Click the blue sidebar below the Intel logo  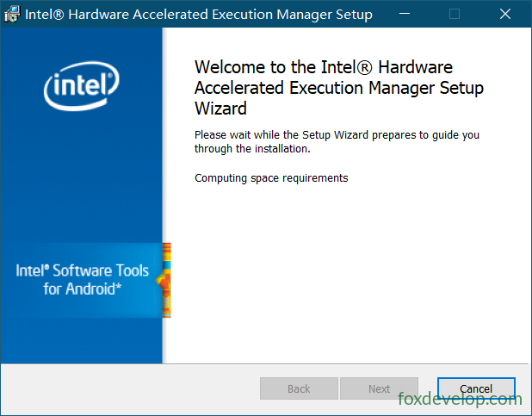82,177
